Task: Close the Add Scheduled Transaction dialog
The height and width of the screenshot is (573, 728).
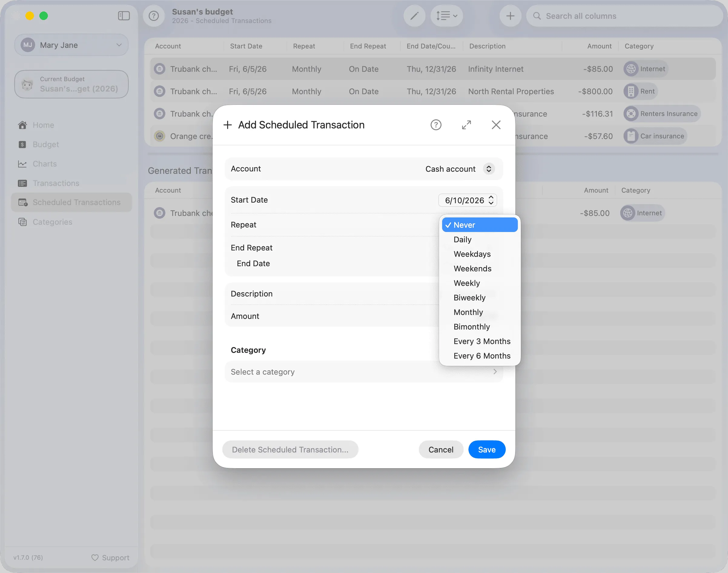Action: (496, 125)
